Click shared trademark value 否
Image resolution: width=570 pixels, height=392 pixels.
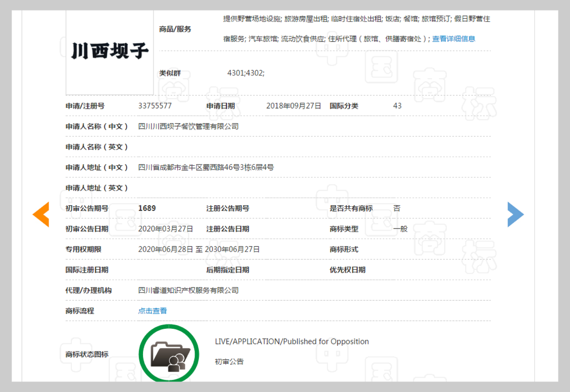tap(396, 208)
